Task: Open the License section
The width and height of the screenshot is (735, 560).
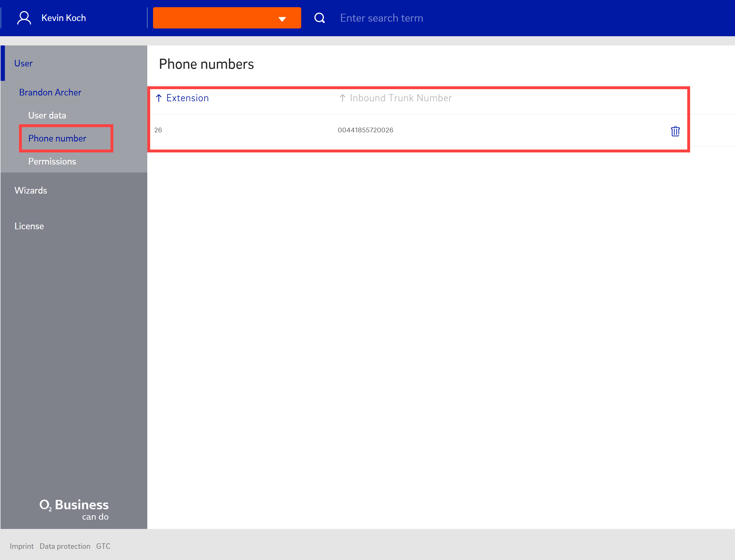Action: tap(29, 226)
